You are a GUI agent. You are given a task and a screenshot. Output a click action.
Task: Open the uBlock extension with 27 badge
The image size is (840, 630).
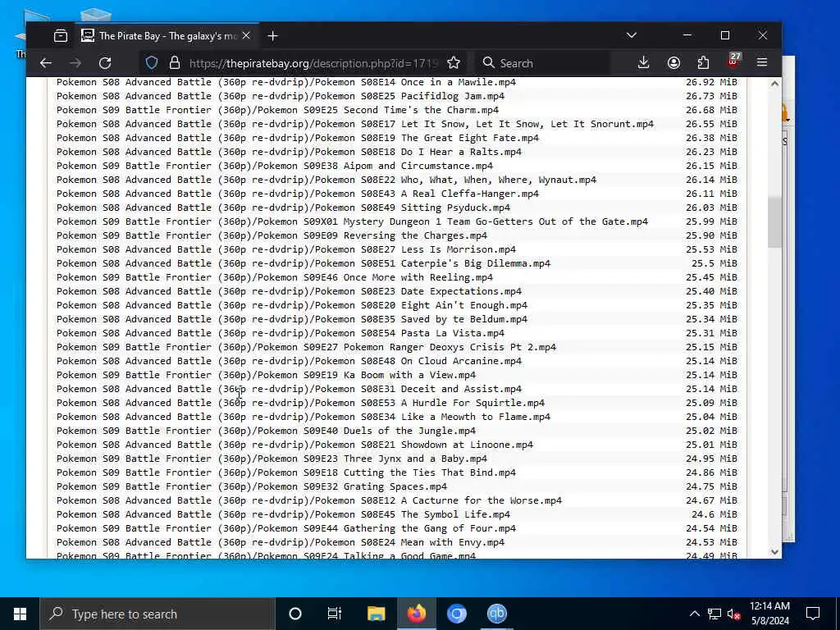point(733,62)
